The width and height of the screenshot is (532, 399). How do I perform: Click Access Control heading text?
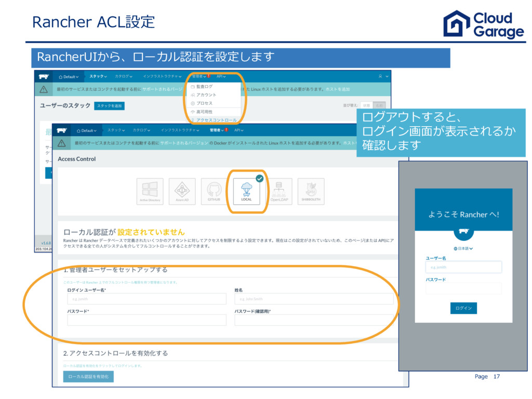coord(77,159)
